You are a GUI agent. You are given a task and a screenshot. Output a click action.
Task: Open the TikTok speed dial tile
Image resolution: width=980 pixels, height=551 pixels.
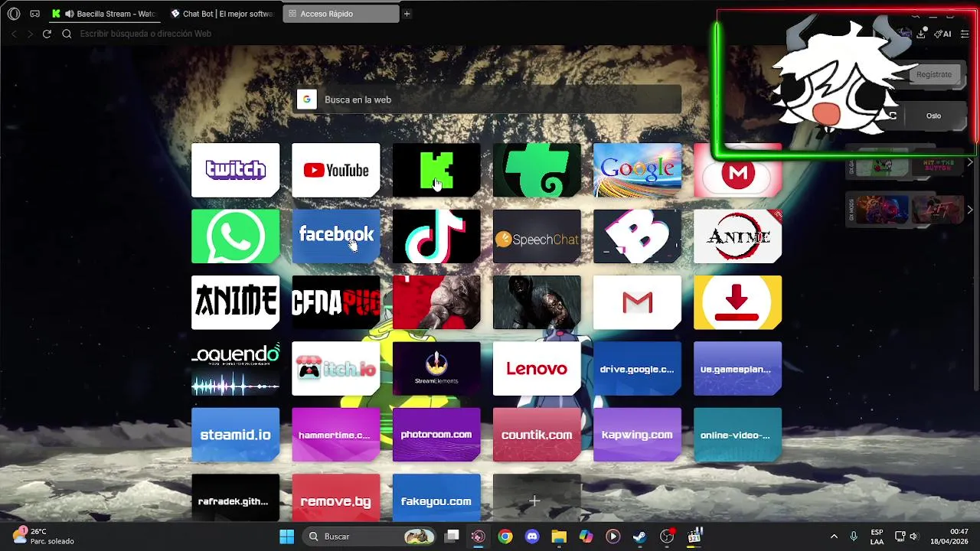[x=436, y=236]
